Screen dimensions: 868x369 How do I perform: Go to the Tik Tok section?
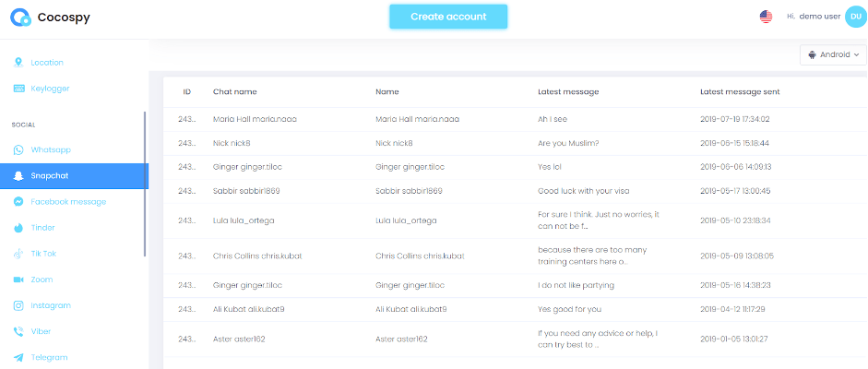[x=43, y=254]
